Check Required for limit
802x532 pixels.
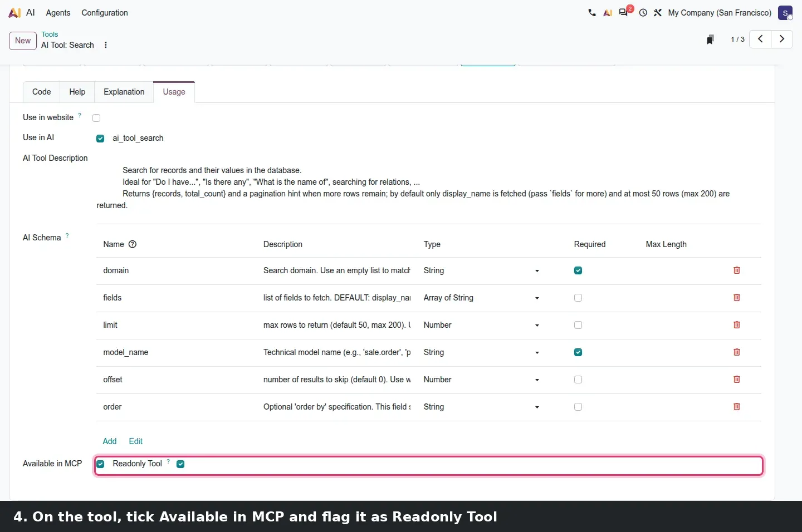point(578,325)
